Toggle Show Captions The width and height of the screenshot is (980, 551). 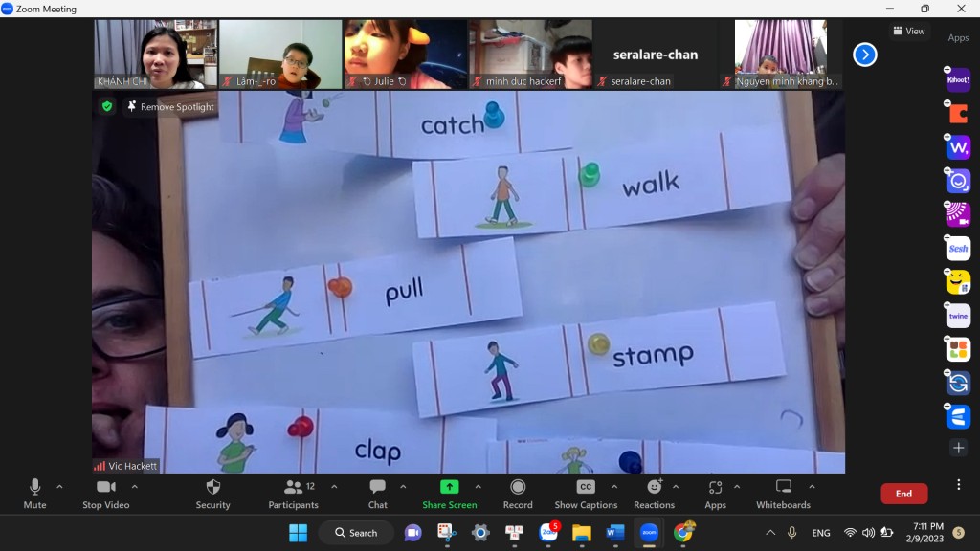586,494
